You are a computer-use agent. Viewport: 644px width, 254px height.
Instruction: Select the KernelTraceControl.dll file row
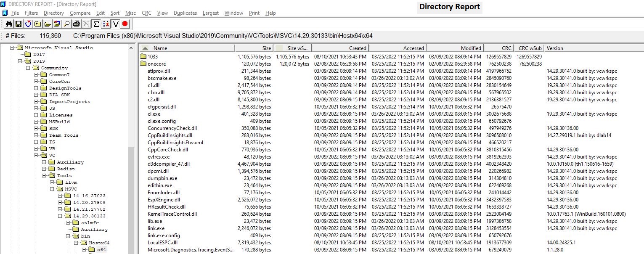(391, 214)
